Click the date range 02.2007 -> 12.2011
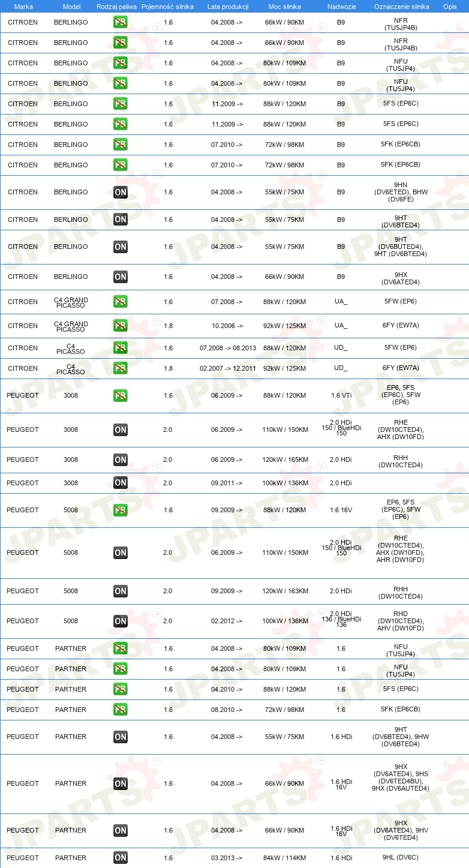 tap(228, 368)
